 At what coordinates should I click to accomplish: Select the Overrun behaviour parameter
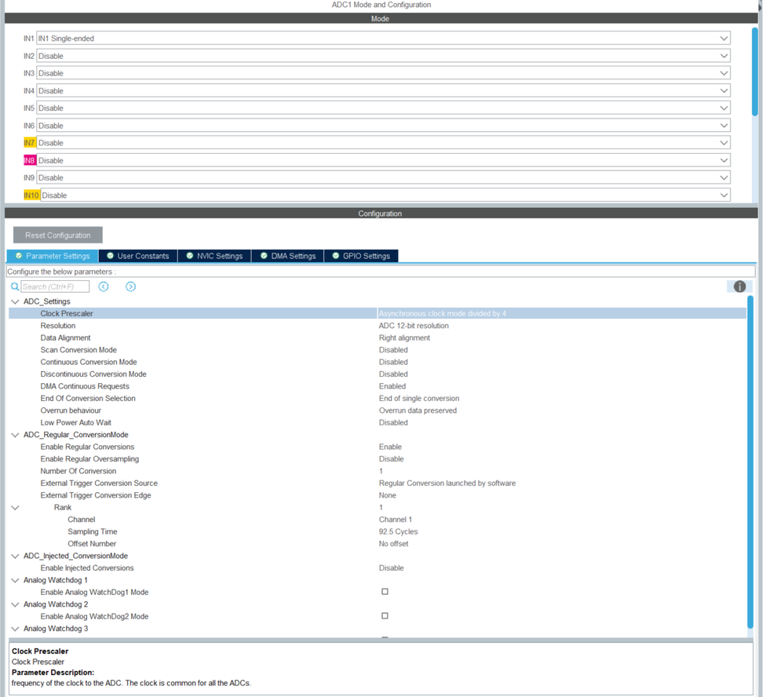(x=71, y=411)
